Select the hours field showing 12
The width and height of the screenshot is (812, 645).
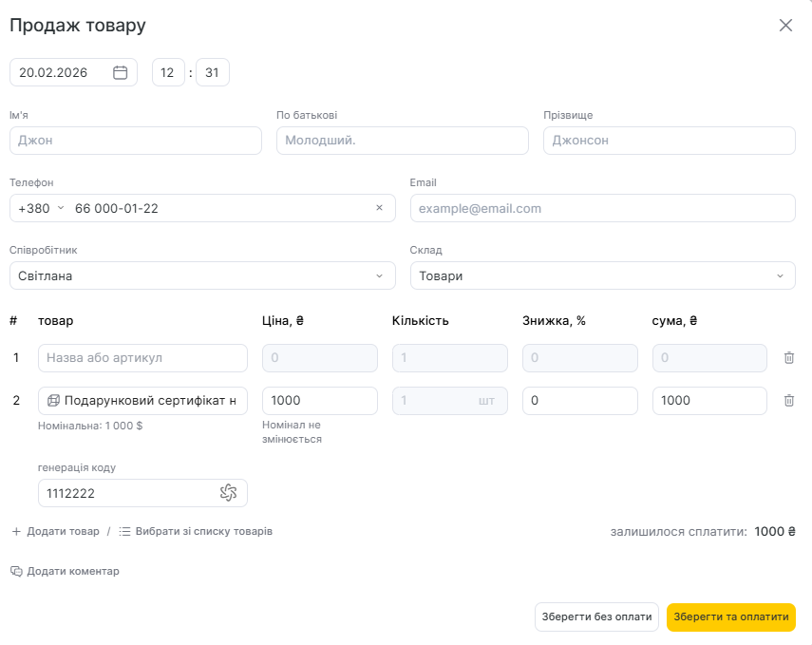168,73
